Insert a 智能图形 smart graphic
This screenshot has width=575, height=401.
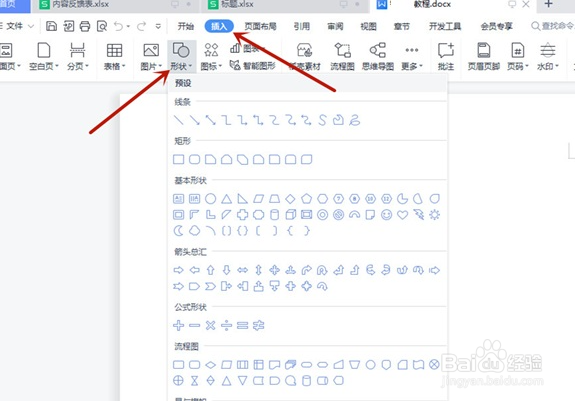point(253,66)
